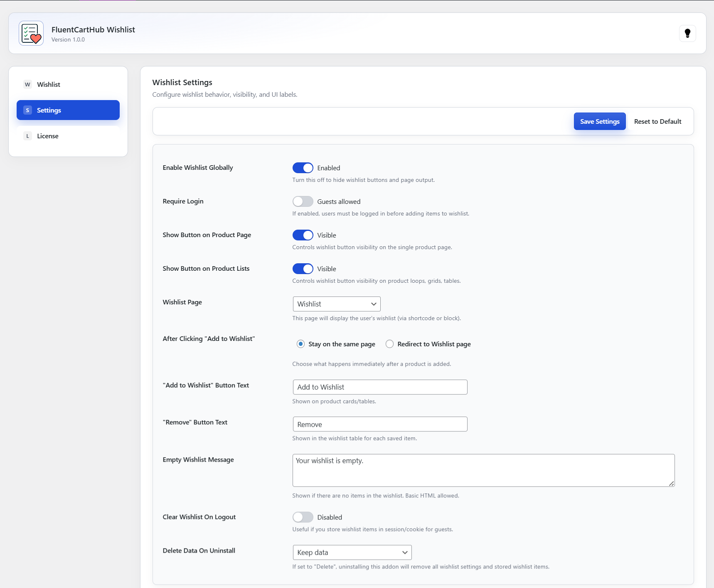Click the lightbulb theme icon
714x588 pixels.
tap(687, 33)
